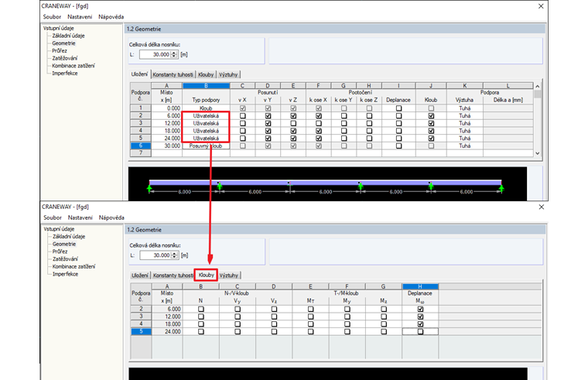Screen dimensions: 588x380
Task: Select Základní údaje in lower window tree
Action: click(x=69, y=236)
